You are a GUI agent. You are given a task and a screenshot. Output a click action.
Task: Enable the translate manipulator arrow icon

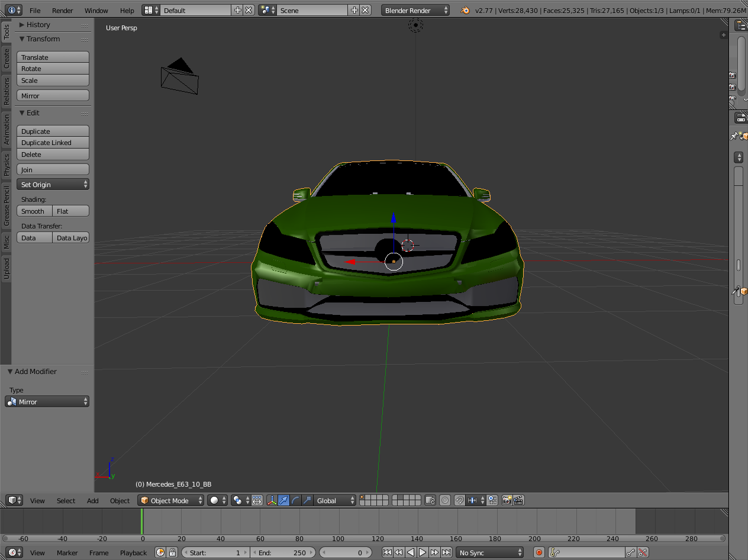[x=283, y=500]
